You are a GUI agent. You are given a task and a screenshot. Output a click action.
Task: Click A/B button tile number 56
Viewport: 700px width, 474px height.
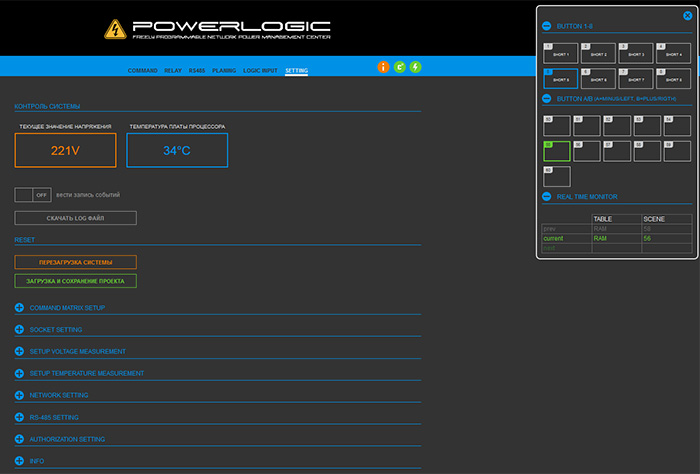[587, 151]
